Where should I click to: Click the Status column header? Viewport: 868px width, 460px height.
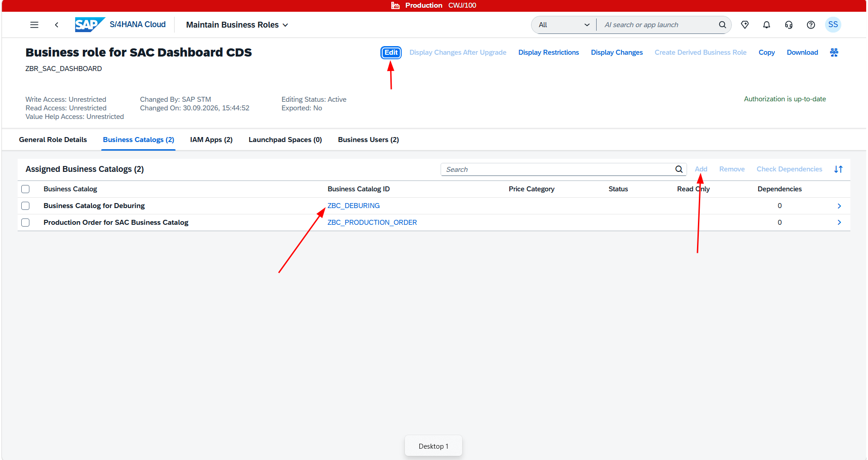tap(618, 189)
